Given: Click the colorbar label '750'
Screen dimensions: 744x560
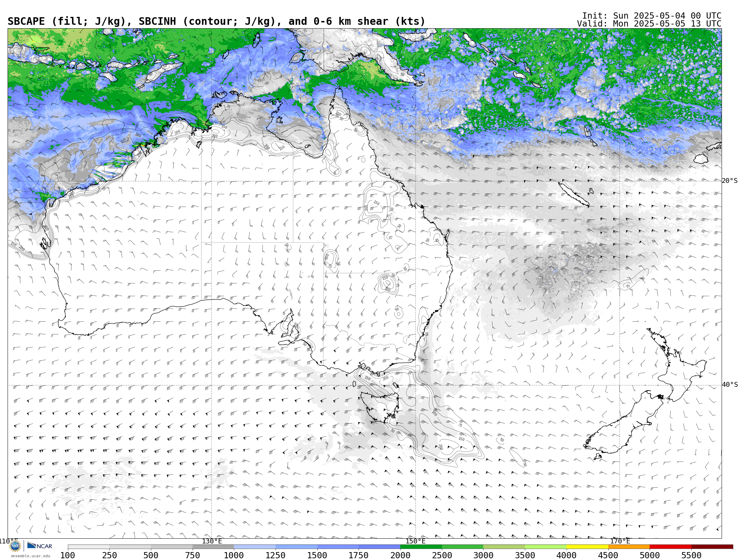Looking at the screenshot, I should (193, 556).
